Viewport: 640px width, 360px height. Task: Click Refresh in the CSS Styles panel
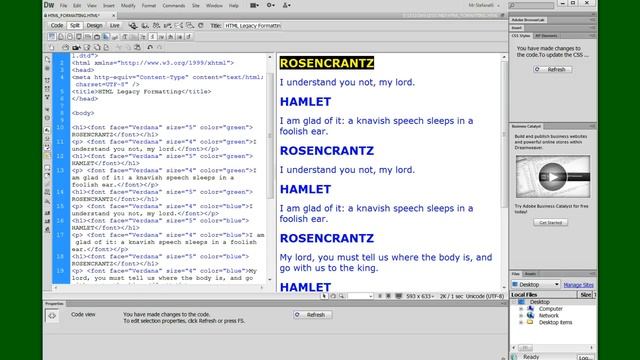pos(553,69)
